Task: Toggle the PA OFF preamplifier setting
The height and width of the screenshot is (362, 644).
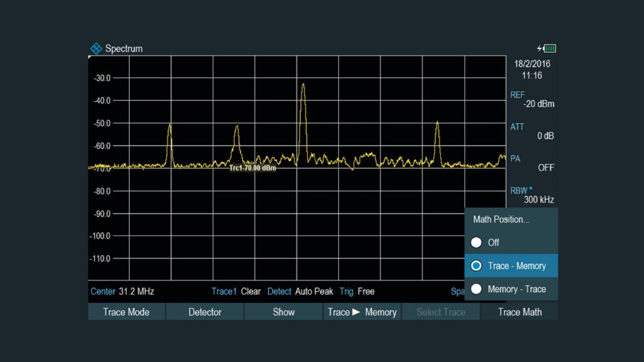Action: coord(532,163)
